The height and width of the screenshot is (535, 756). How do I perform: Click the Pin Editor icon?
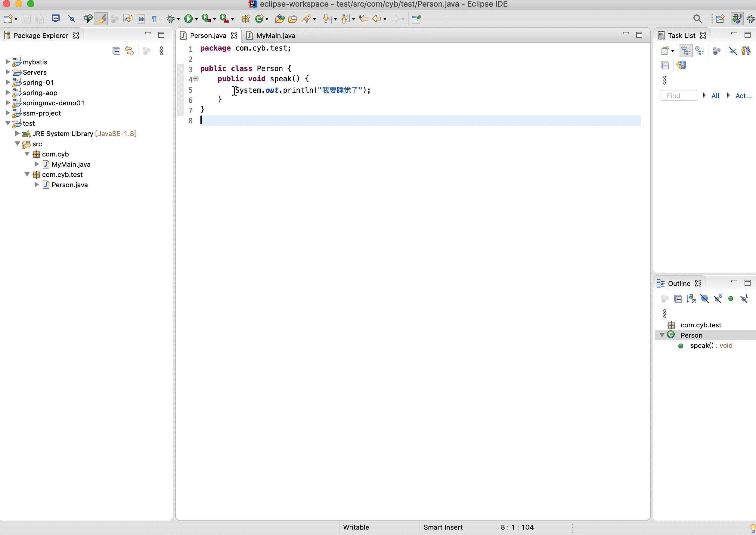(416, 19)
